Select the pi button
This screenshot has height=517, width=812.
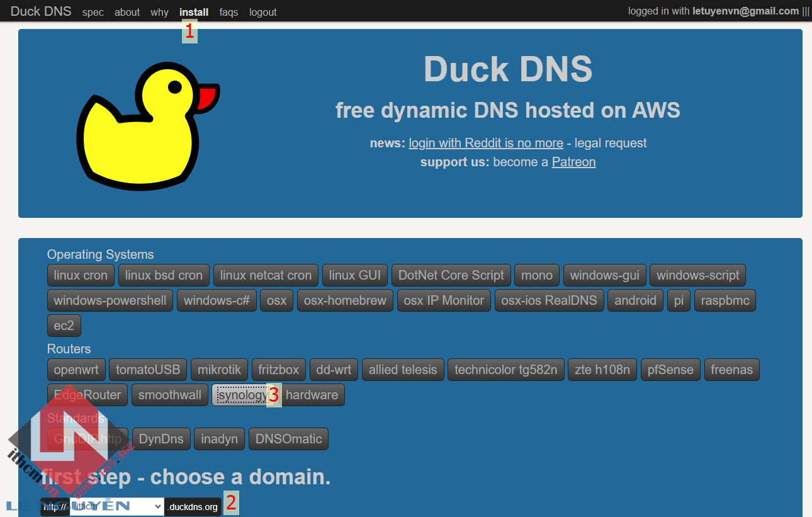679,300
